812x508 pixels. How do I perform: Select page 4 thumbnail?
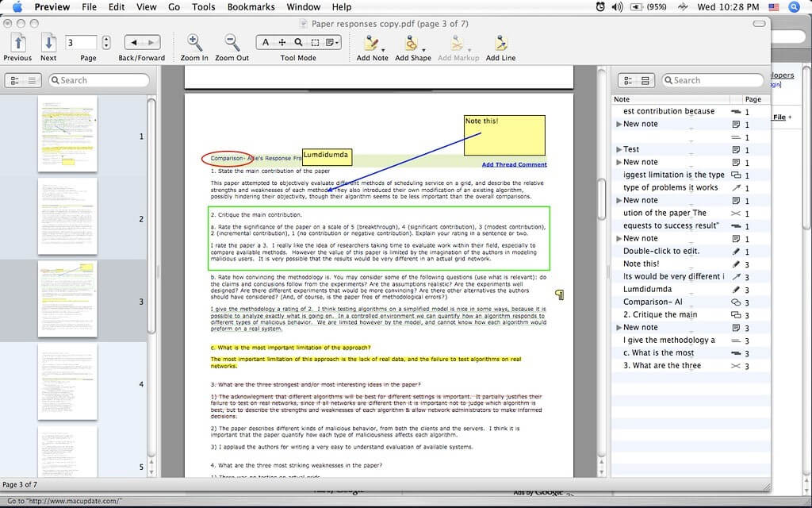(67, 382)
